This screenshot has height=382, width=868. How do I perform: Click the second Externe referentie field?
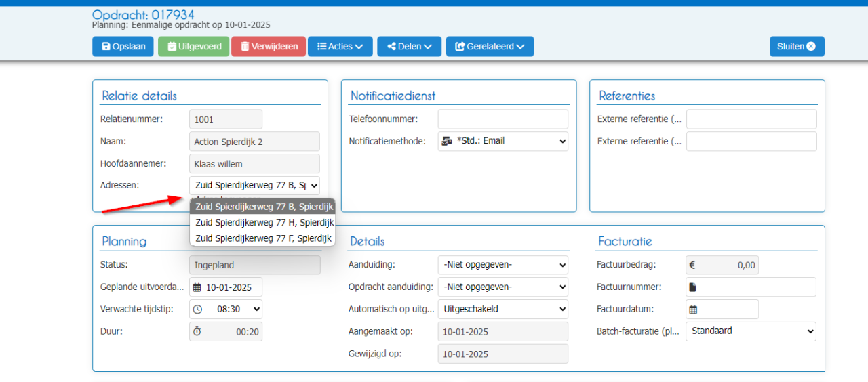pyautogui.click(x=751, y=141)
